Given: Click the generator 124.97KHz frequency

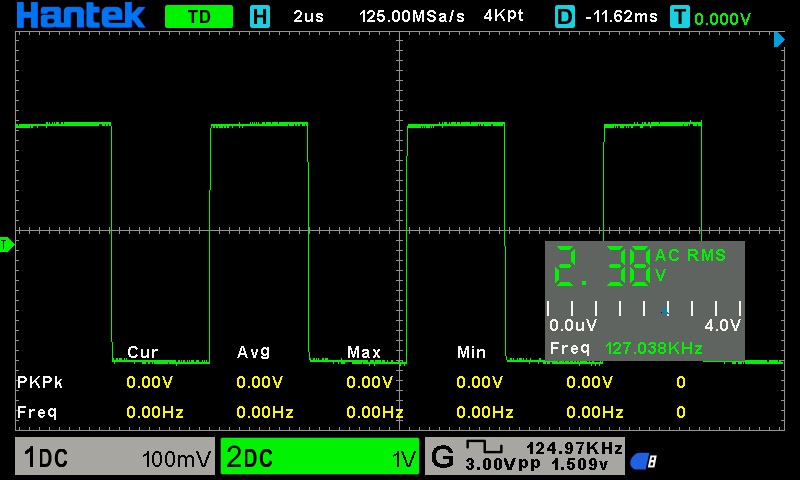Looking at the screenshot, I should click(x=574, y=448).
